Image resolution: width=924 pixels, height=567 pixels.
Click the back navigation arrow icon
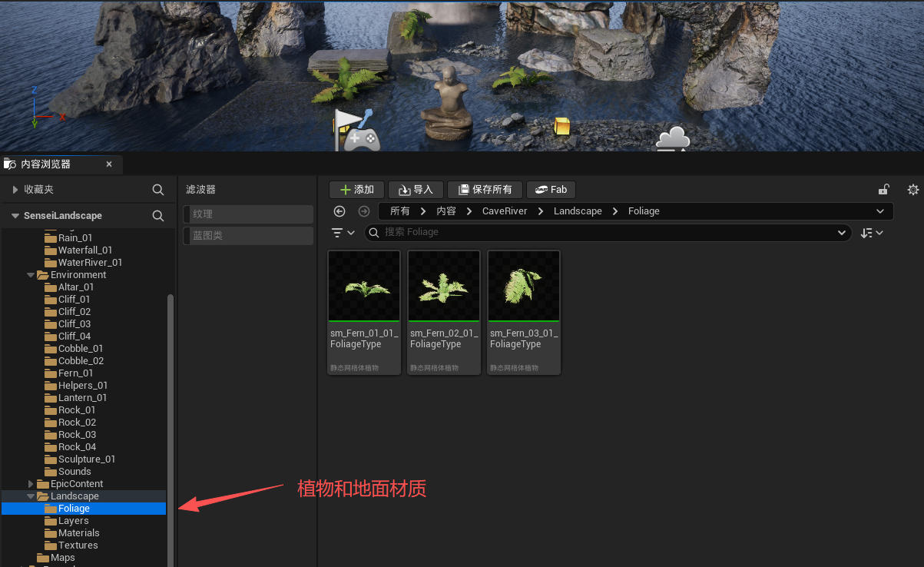click(x=339, y=211)
